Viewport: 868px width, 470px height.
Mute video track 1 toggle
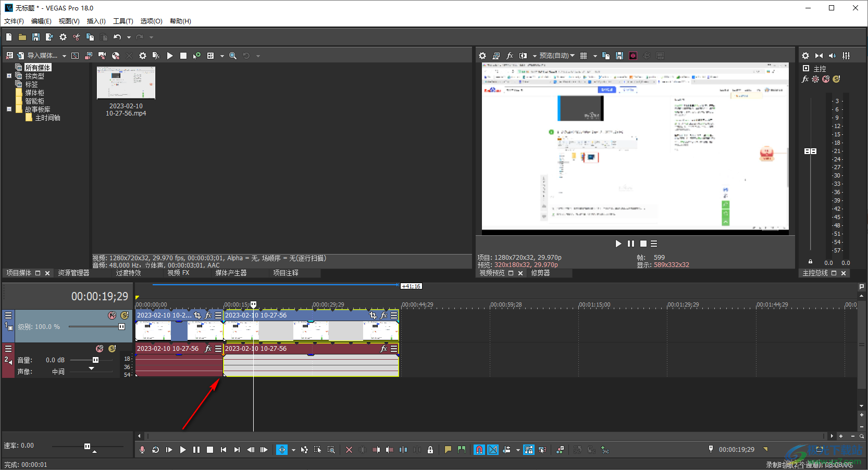click(x=112, y=315)
